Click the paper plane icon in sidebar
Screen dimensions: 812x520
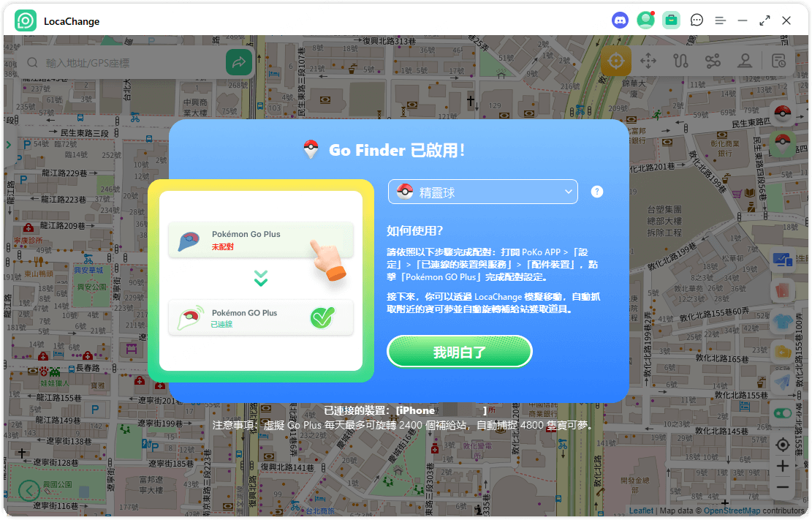point(783,382)
